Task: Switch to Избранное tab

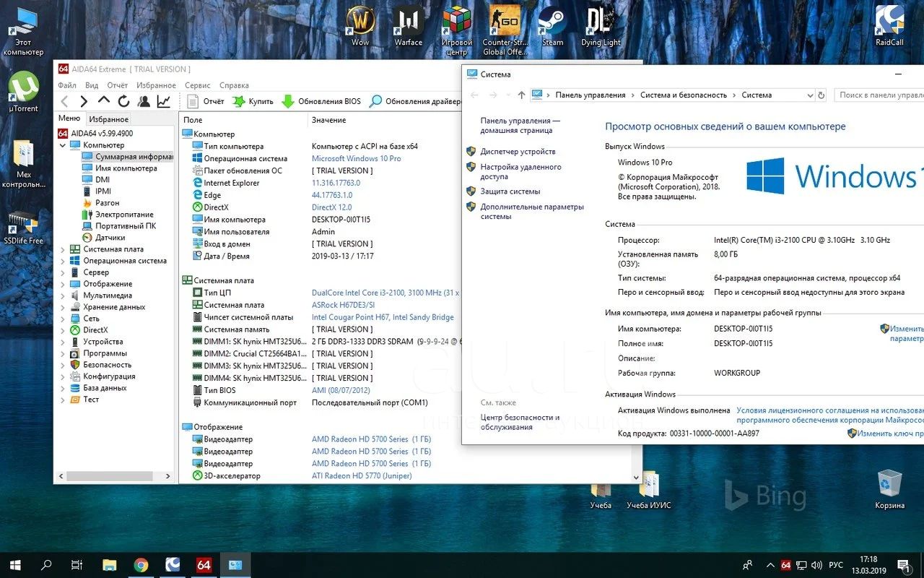Action: (x=109, y=119)
